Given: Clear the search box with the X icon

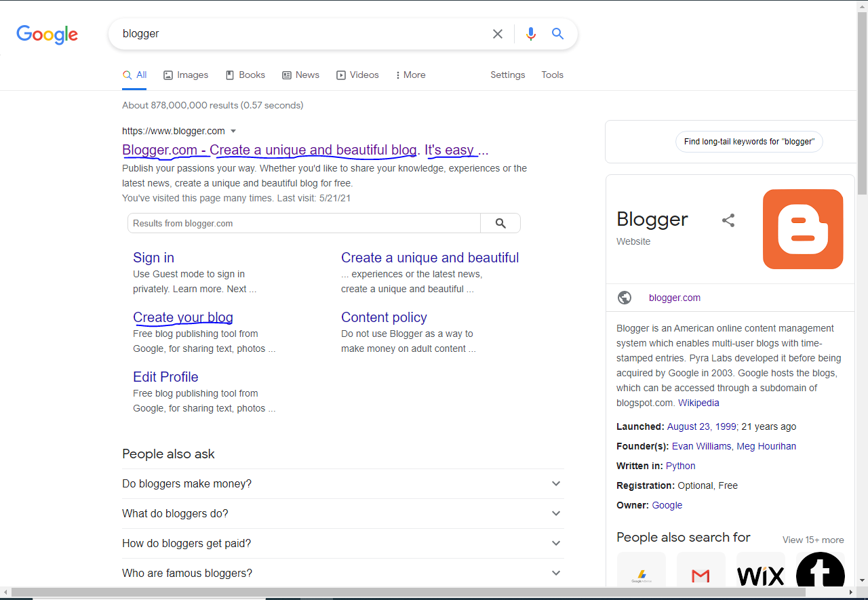Looking at the screenshot, I should [x=498, y=34].
